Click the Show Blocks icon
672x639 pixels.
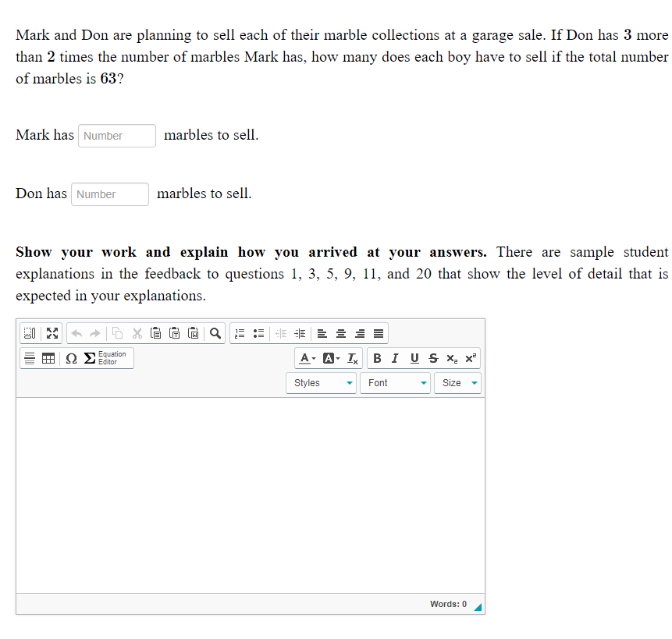pos(30,333)
